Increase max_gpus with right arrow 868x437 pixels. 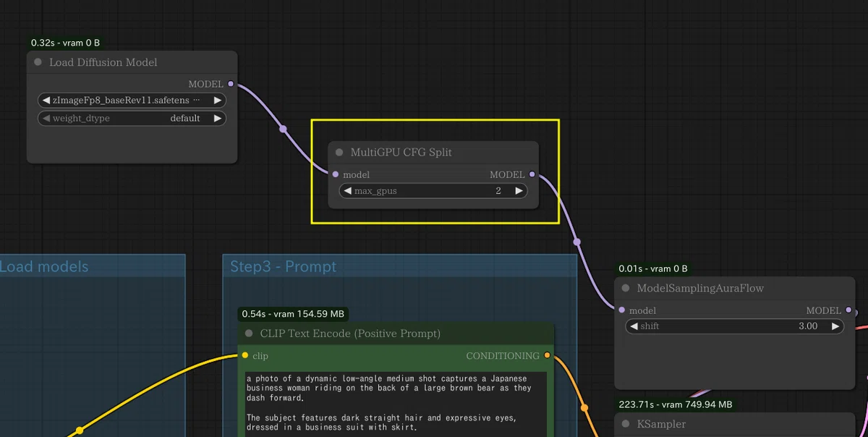coord(519,191)
